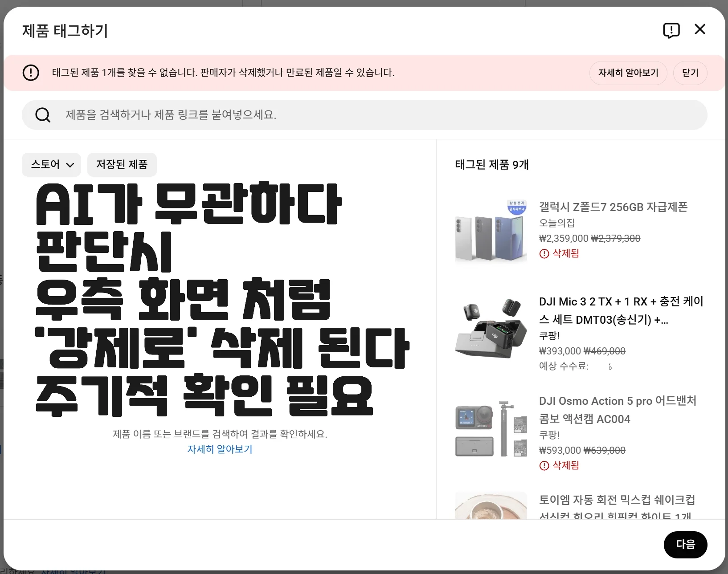
Task: Open the 스토어 dropdown
Action: point(51,164)
